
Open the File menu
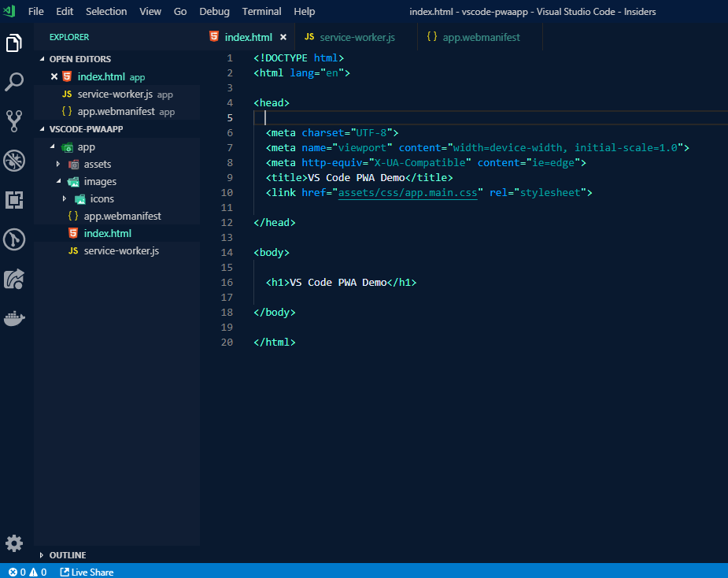(x=35, y=12)
